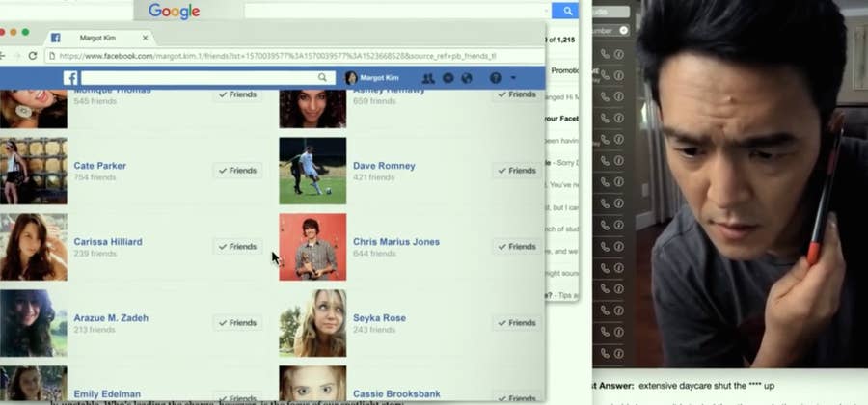The image size is (868, 405).
Task: Open the Google search box suggestions arrow
Action: (546, 11)
